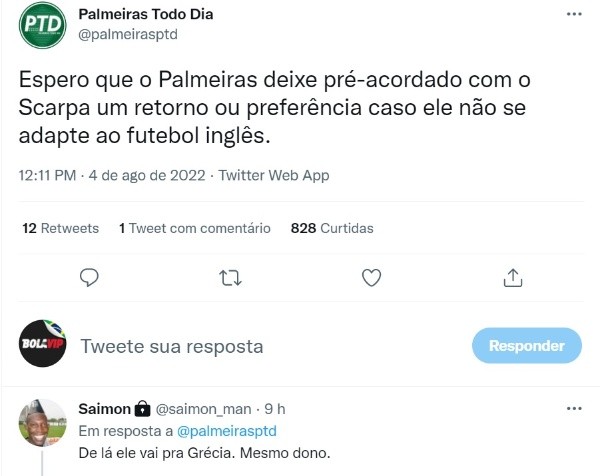The height and width of the screenshot is (476, 600).
Task: Open the @palmeirasptd handle link
Action: (x=128, y=35)
